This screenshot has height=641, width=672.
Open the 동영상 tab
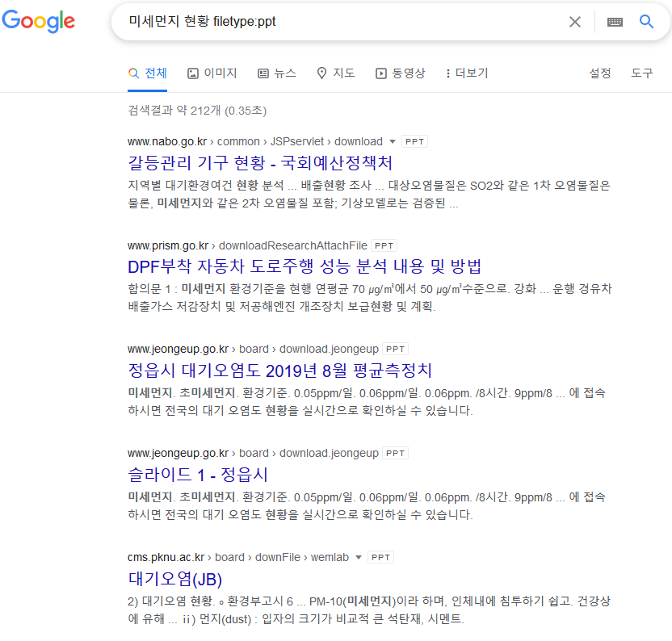coord(401,73)
